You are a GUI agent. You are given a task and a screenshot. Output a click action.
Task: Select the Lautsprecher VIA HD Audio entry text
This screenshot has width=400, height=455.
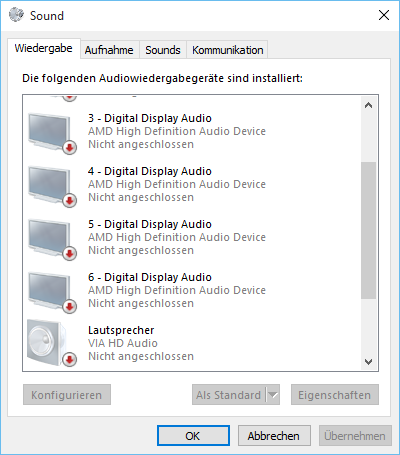tap(141, 343)
